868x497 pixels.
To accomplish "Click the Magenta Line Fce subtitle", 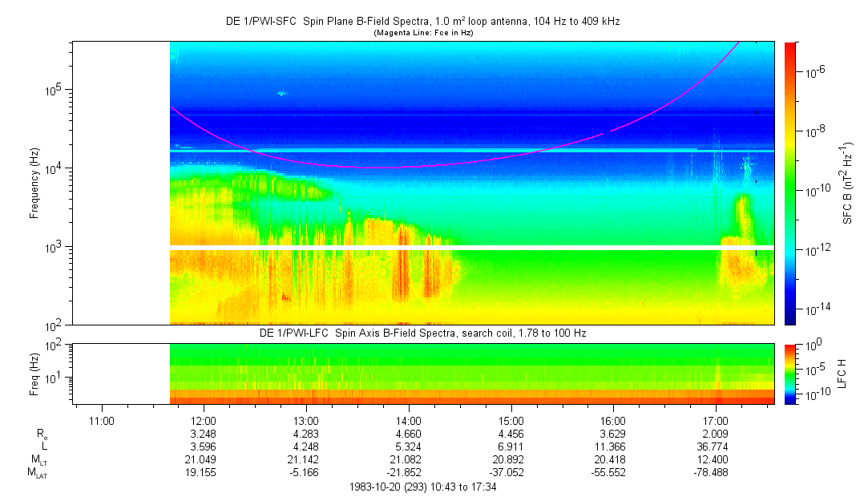I will 422,32.
